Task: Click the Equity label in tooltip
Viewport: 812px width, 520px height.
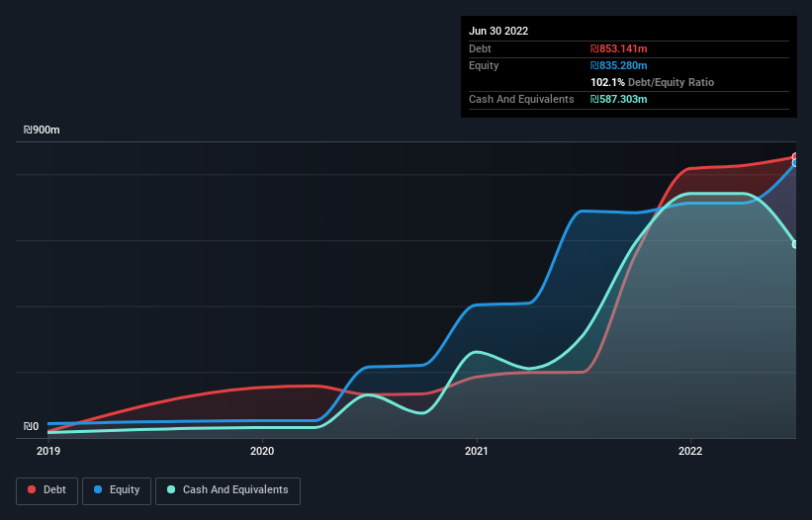Action: pyautogui.click(x=484, y=65)
